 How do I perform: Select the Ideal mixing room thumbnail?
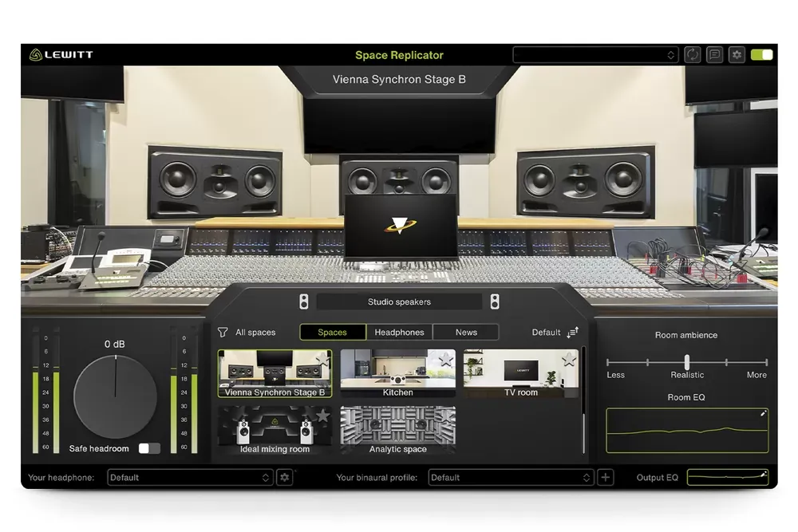click(275, 430)
